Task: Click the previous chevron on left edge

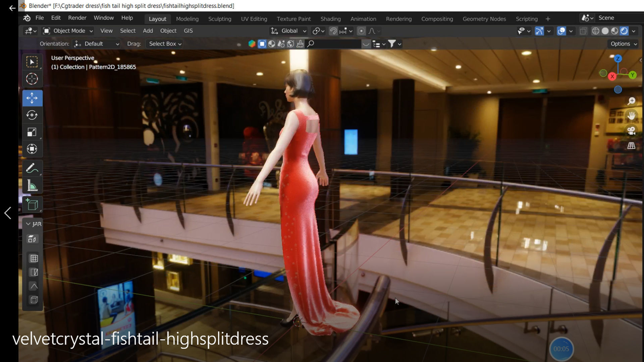Action: [x=8, y=213]
